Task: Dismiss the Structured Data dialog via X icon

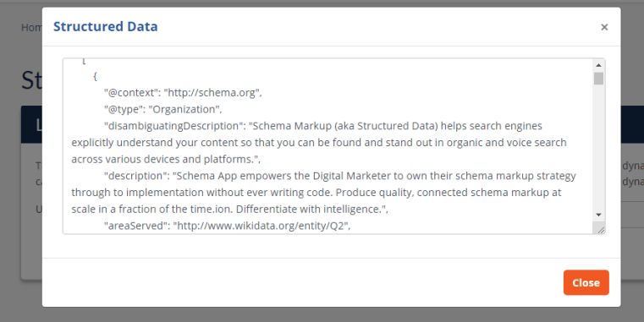Action: pyautogui.click(x=604, y=27)
